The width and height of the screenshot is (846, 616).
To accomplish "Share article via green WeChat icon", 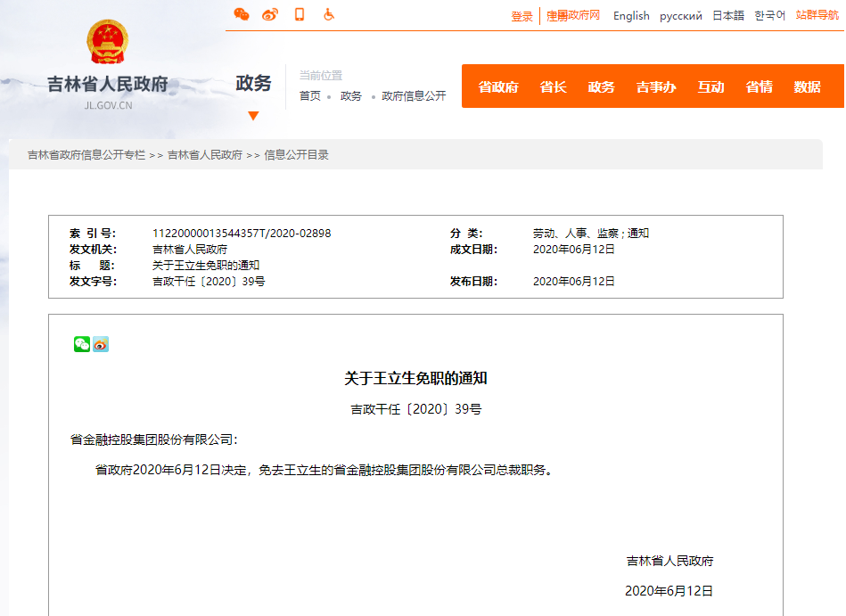I will click(82, 344).
